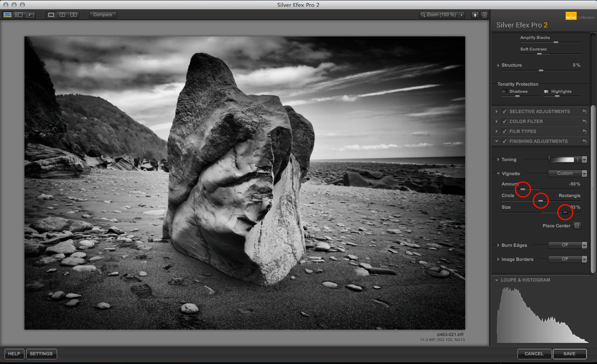Screen dimensions: 597x364
Task: Open the Settings button
Action: [x=41, y=354]
